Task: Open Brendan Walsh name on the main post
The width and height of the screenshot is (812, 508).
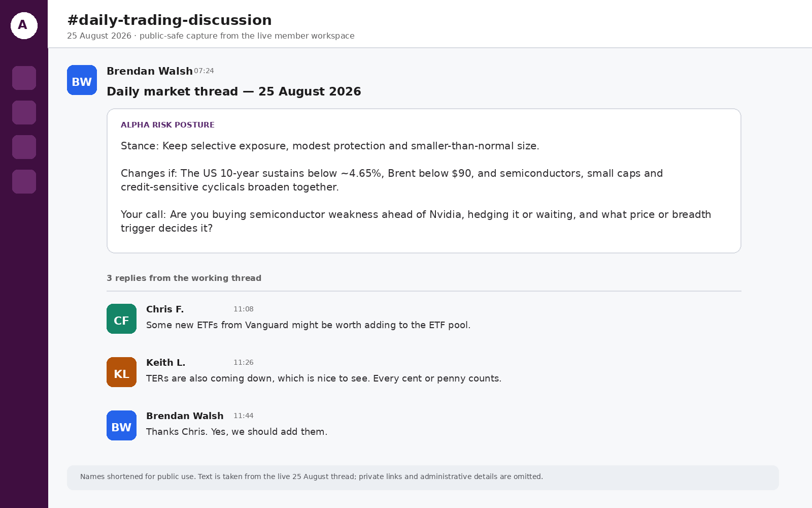Action: pyautogui.click(x=150, y=71)
